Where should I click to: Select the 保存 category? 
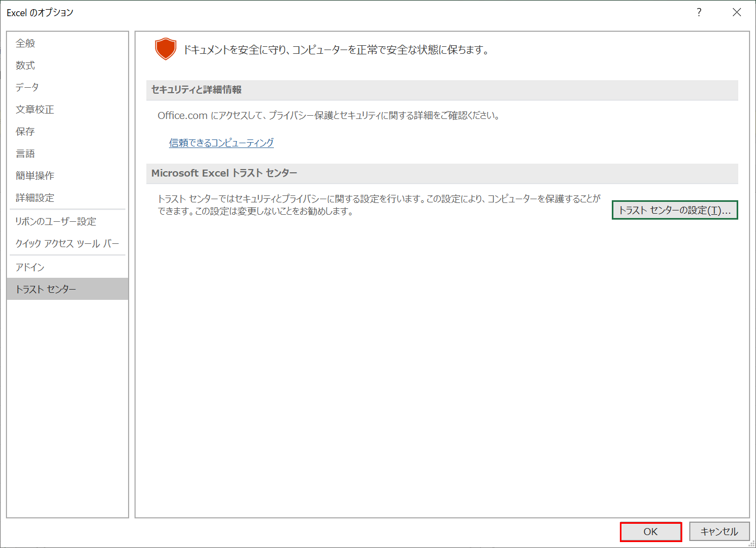pos(25,131)
